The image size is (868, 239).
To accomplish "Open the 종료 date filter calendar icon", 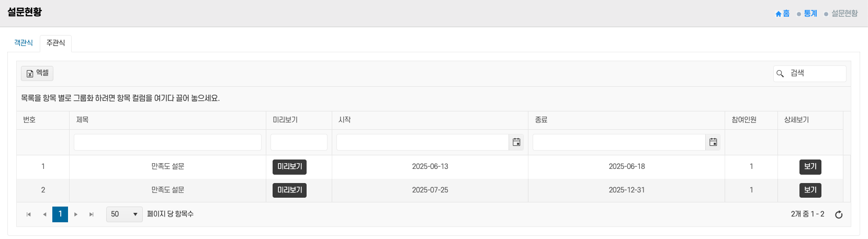I will (713, 142).
